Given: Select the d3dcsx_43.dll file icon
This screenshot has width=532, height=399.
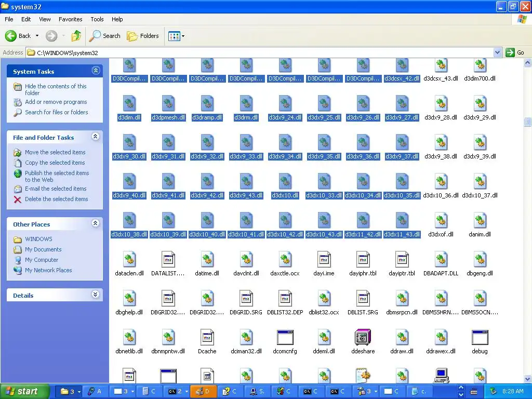Looking at the screenshot, I should [441, 65].
